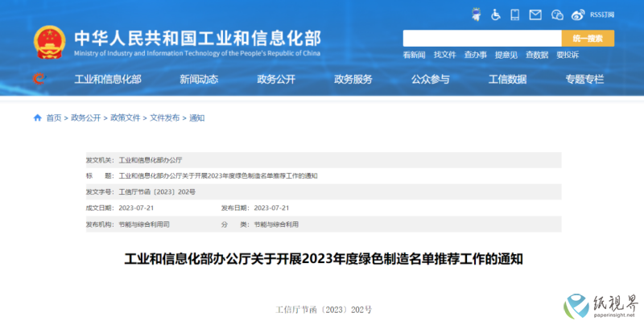The image size is (644, 321).
Task: Open 新闻动态 nav menu
Action: click(x=199, y=79)
